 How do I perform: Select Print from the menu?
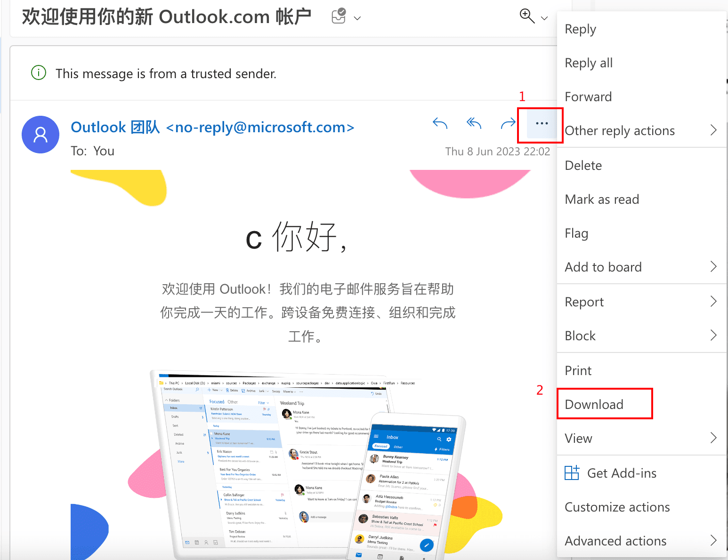[x=641, y=371]
